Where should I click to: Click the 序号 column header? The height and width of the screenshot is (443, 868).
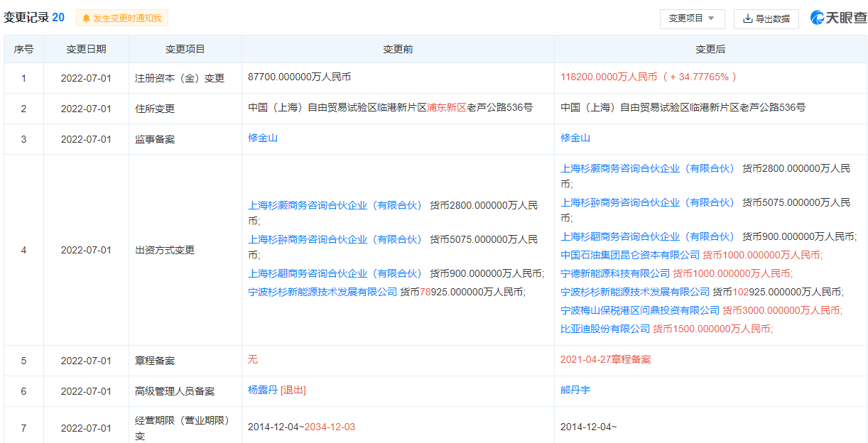coord(23,49)
